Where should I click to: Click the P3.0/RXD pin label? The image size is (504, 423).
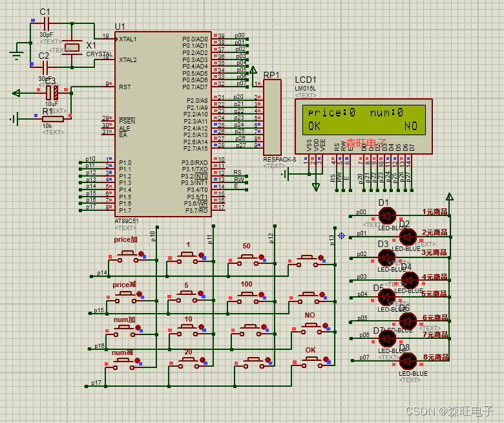pyautogui.click(x=194, y=163)
